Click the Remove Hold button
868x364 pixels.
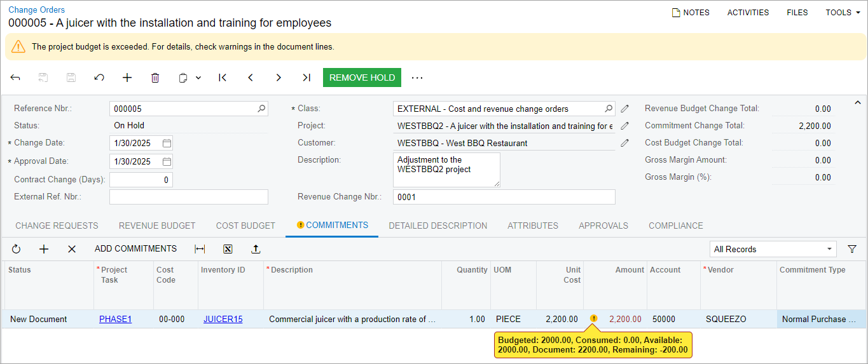pos(362,78)
